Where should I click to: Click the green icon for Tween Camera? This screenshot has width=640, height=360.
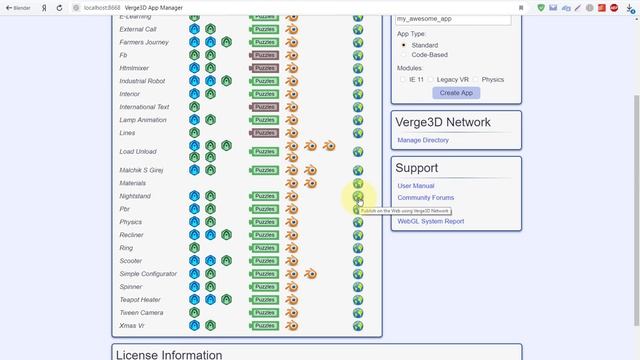194,313
